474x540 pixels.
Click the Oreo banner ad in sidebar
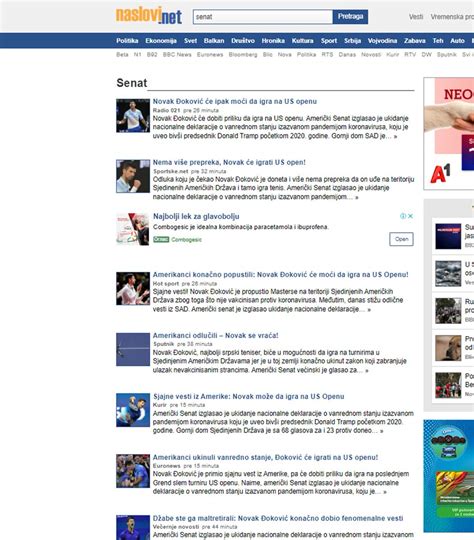point(449,475)
